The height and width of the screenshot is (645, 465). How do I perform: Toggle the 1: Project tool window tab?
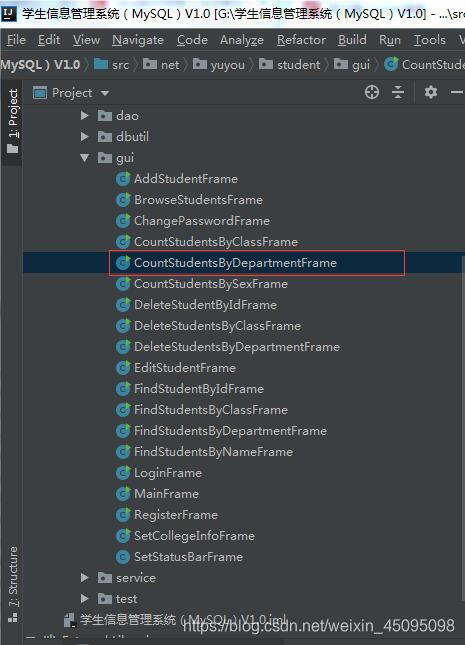coord(12,121)
